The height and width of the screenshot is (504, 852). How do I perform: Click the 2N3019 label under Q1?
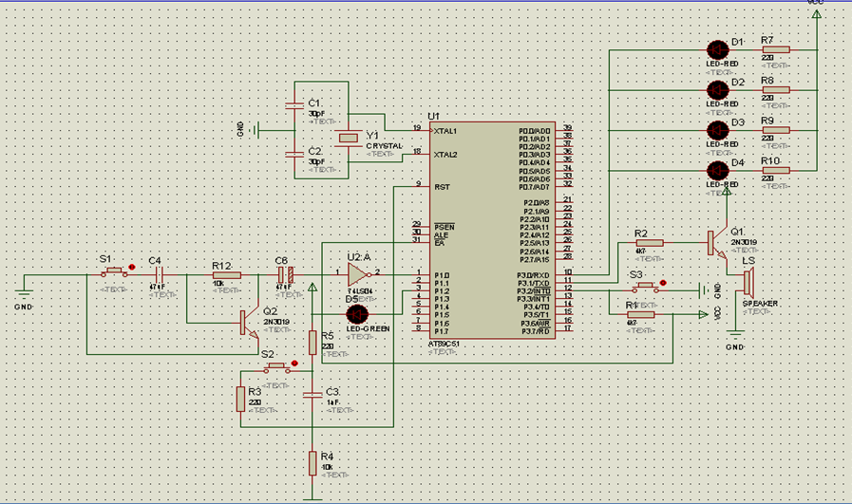(x=744, y=242)
